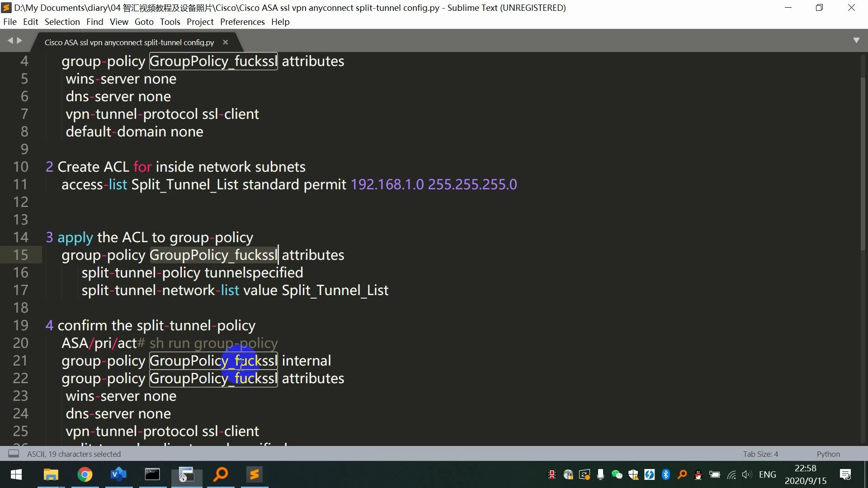868x488 pixels.
Task: Place cursor on 'wins-server none' line 5
Action: (x=121, y=79)
